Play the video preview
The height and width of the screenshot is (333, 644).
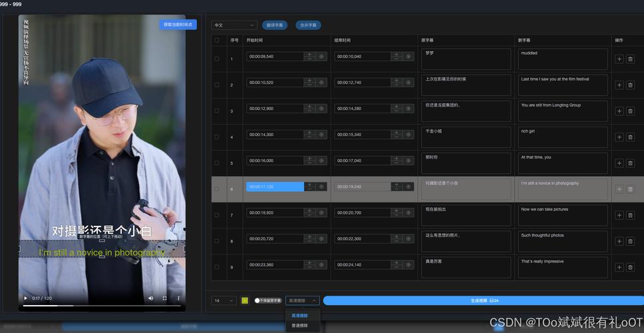(x=26, y=298)
